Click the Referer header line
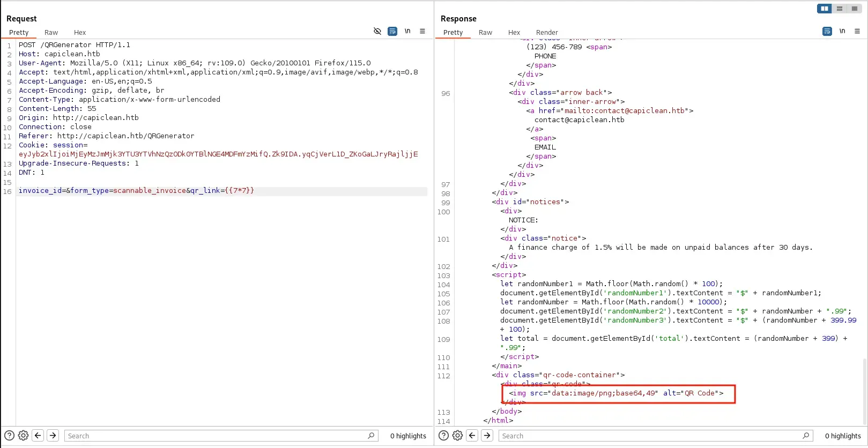The image size is (868, 448). (107, 136)
